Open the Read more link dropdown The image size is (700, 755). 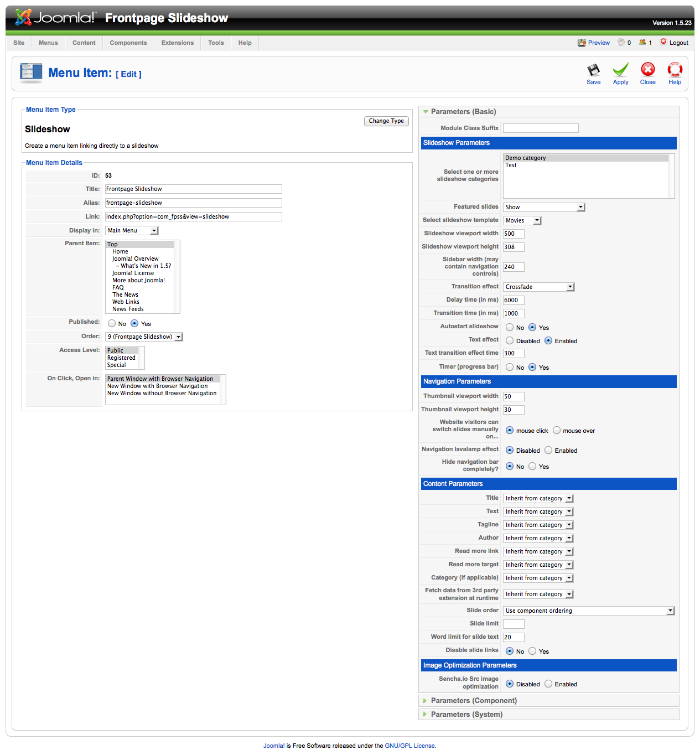(x=538, y=552)
